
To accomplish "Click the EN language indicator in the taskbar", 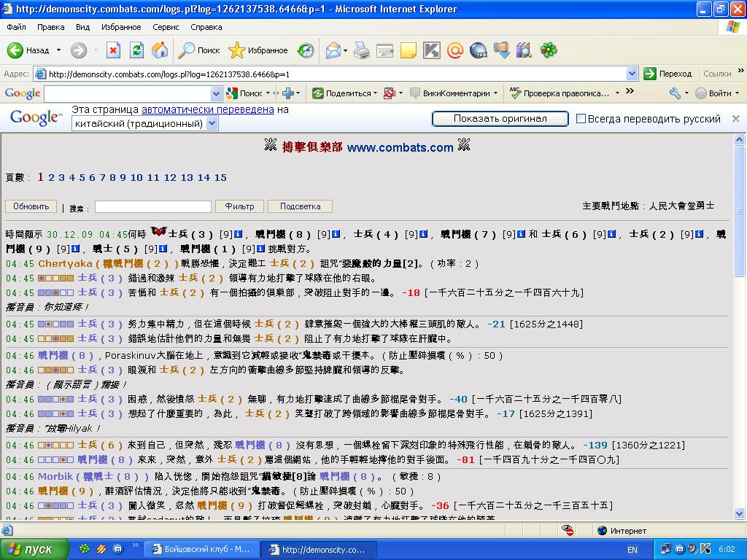I will [x=632, y=550].
